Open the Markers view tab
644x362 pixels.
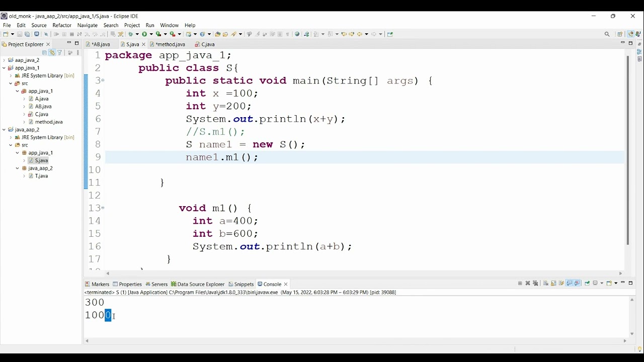[97, 284]
